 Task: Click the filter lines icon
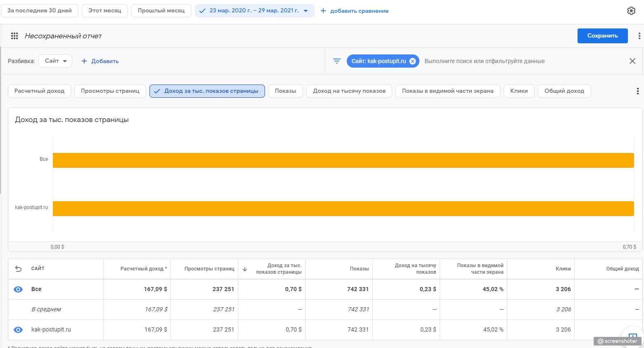[x=337, y=61]
